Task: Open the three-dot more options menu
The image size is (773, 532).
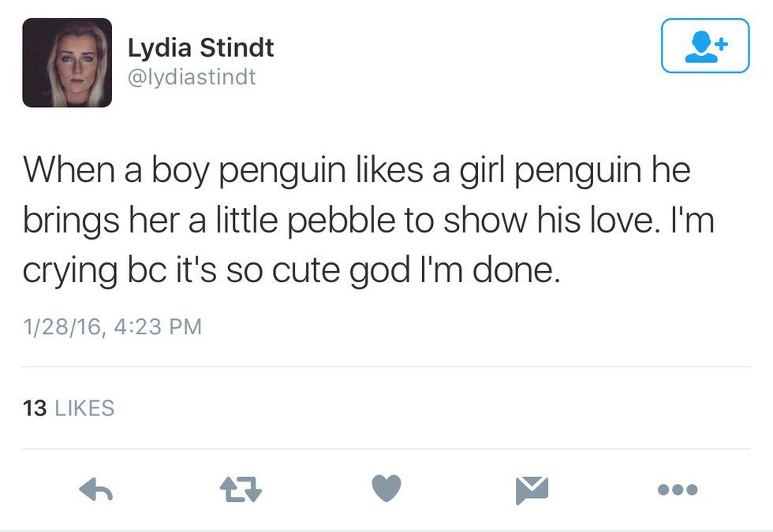Action: 677,490
